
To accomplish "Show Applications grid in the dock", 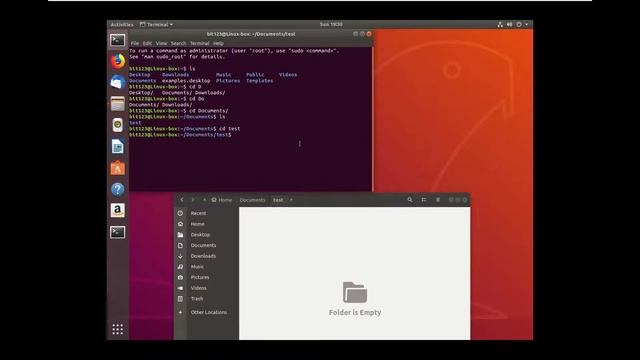I will (x=118, y=329).
